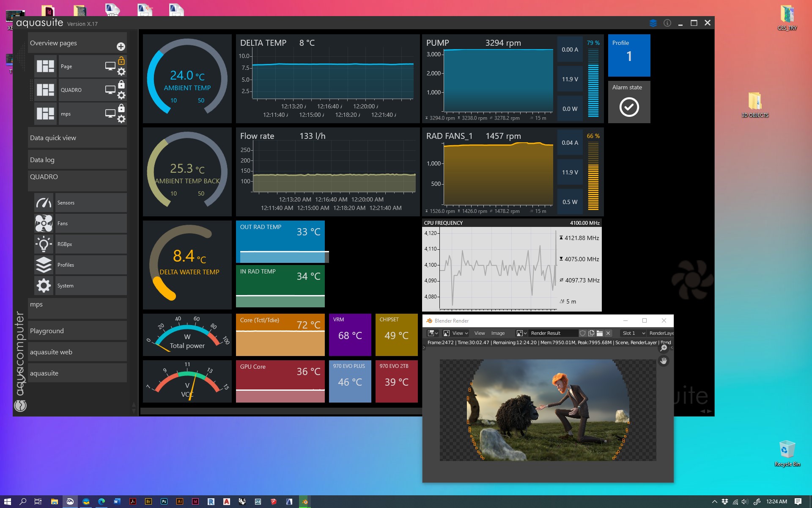Open the Slot 1 dropdown
Viewport: 812px width, 508px height.
(x=633, y=333)
